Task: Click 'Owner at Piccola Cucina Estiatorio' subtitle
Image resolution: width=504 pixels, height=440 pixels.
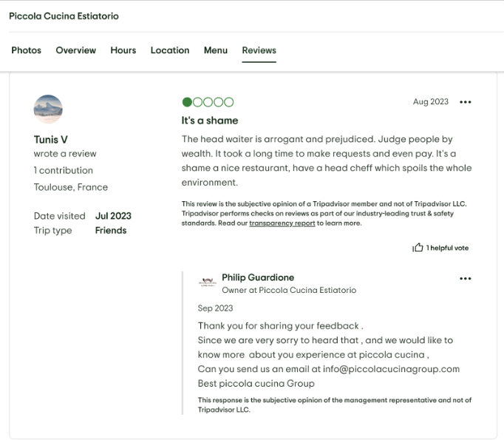Action: tap(289, 290)
